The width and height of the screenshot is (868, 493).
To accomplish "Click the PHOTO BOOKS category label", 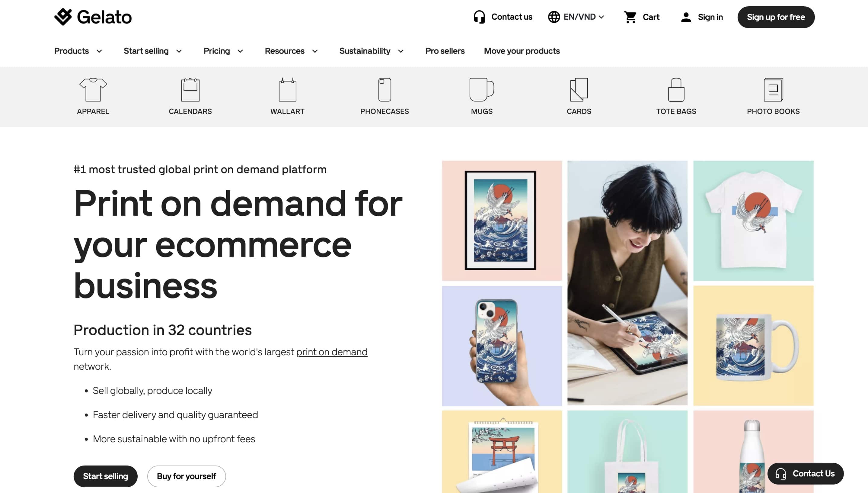I will coord(773,111).
